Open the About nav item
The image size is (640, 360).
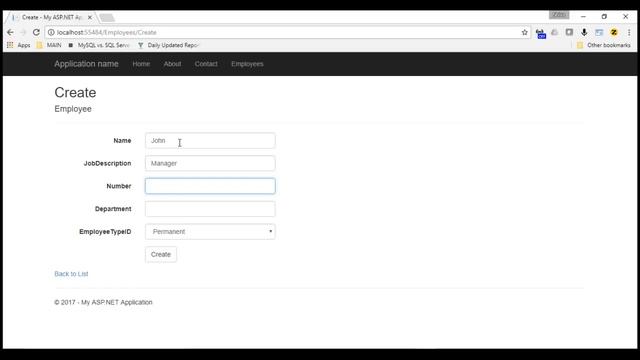pyautogui.click(x=172, y=64)
